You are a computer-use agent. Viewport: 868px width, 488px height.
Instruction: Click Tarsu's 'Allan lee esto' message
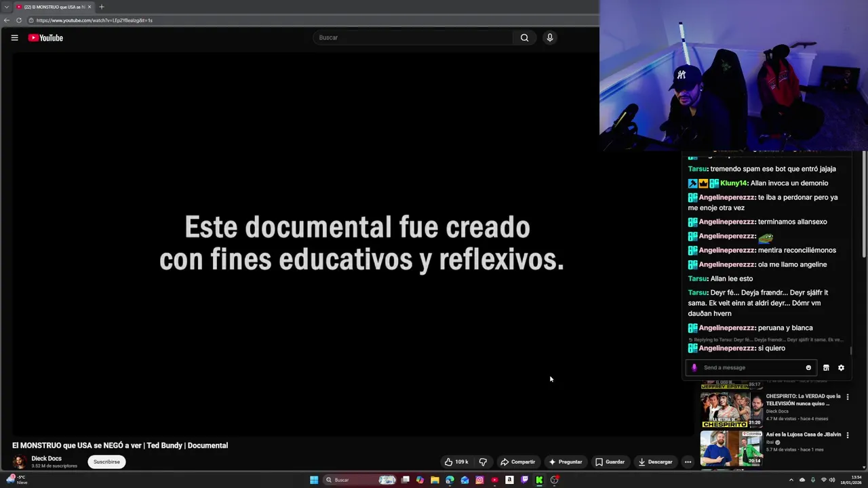720,279
